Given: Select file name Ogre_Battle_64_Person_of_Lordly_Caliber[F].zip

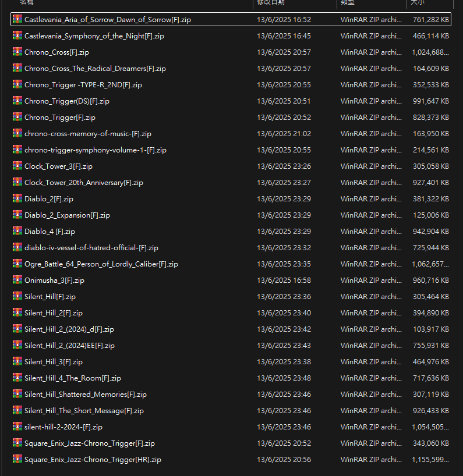Looking at the screenshot, I should pyautogui.click(x=101, y=264).
